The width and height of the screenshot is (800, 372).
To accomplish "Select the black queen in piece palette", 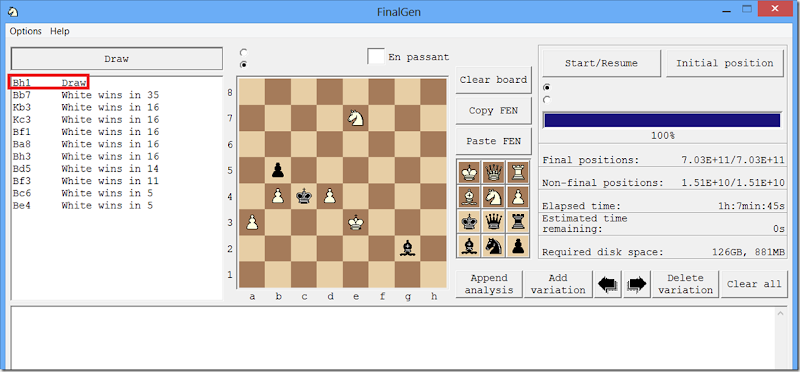I will (x=493, y=221).
